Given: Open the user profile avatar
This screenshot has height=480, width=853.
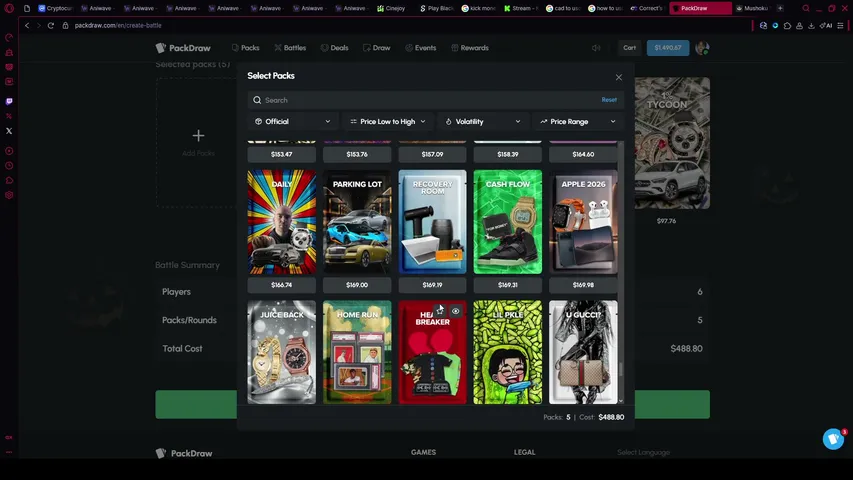Looking at the screenshot, I should [702, 48].
